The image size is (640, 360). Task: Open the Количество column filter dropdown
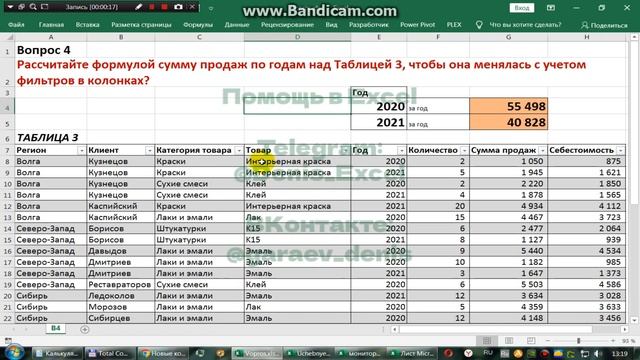pyautogui.click(x=464, y=151)
